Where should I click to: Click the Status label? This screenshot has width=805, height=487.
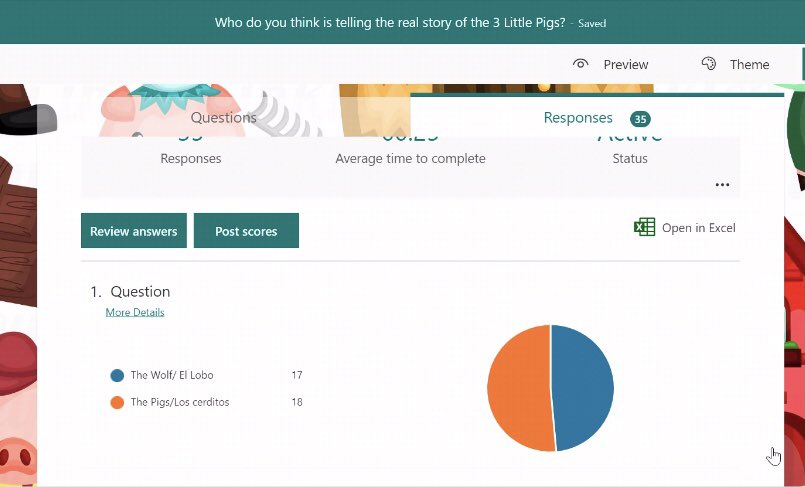(x=630, y=159)
